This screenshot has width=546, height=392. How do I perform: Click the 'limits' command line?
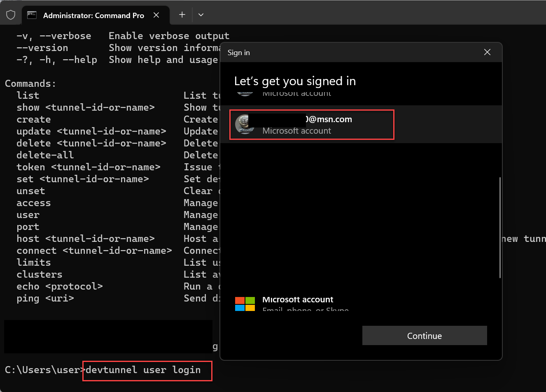click(x=34, y=262)
